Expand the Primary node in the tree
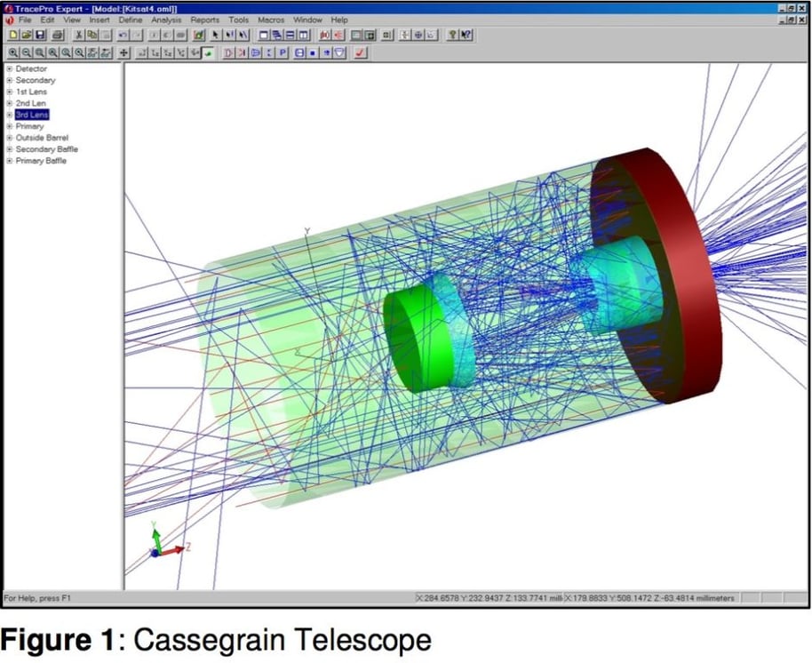This screenshot has width=812, height=663. [10, 127]
